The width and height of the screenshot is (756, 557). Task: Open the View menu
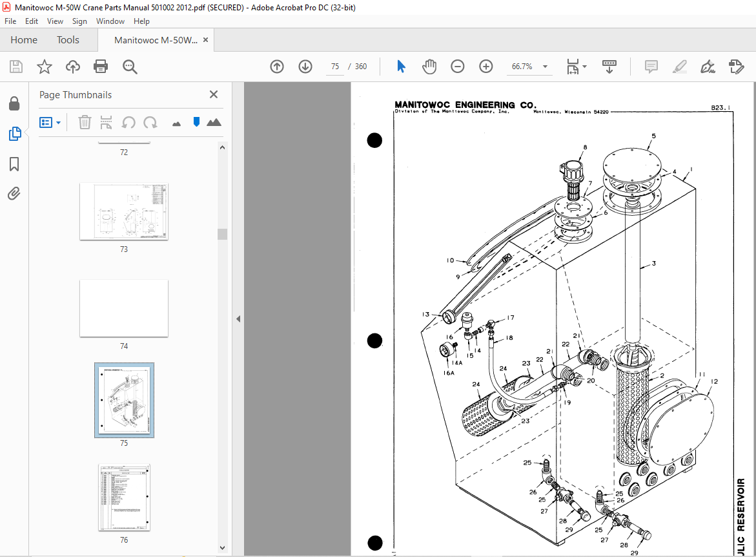55,21
